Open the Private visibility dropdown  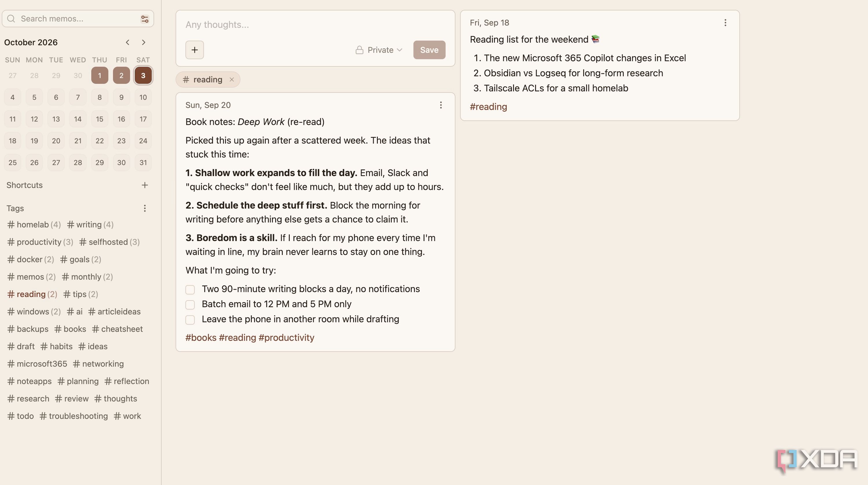pyautogui.click(x=379, y=50)
